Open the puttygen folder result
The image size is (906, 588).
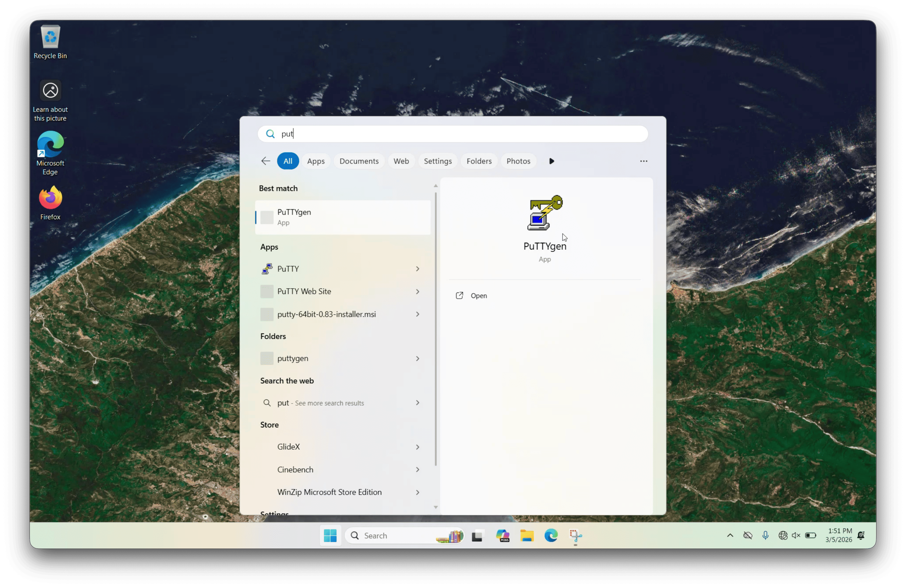343,359
